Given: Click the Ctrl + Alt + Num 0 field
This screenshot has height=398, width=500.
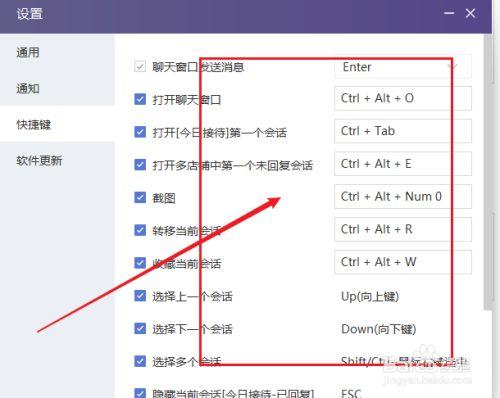Looking at the screenshot, I should pyautogui.click(x=403, y=196).
